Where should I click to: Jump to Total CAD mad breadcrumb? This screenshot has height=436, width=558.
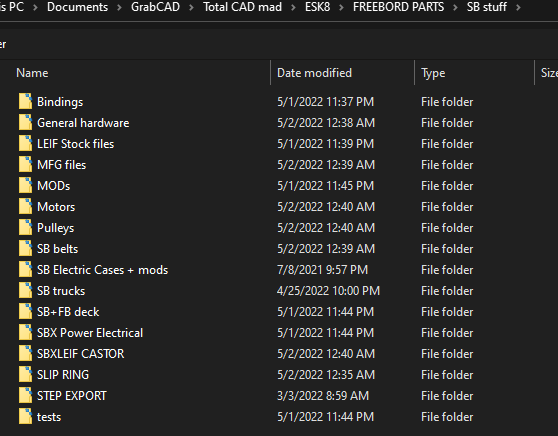coord(242,7)
